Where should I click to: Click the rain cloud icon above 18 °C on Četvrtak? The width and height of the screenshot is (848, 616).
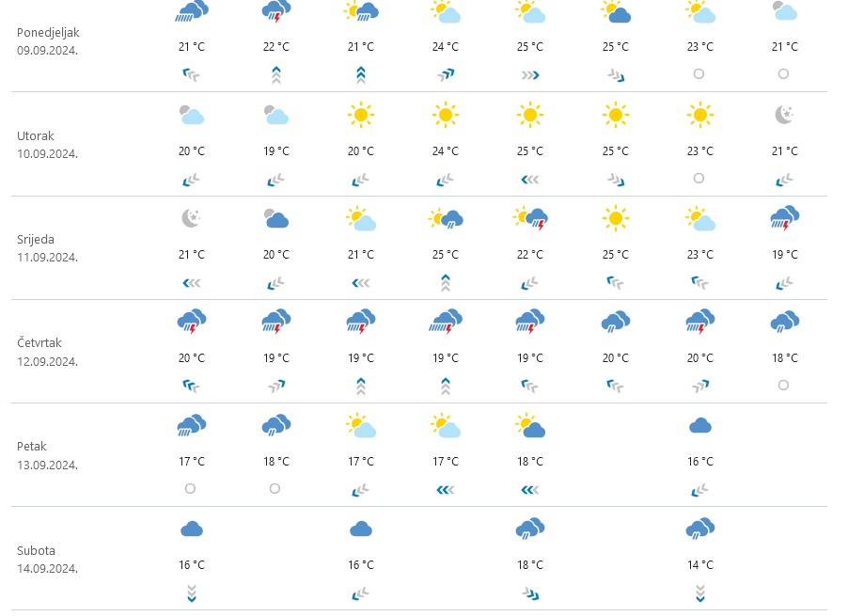coord(784,323)
